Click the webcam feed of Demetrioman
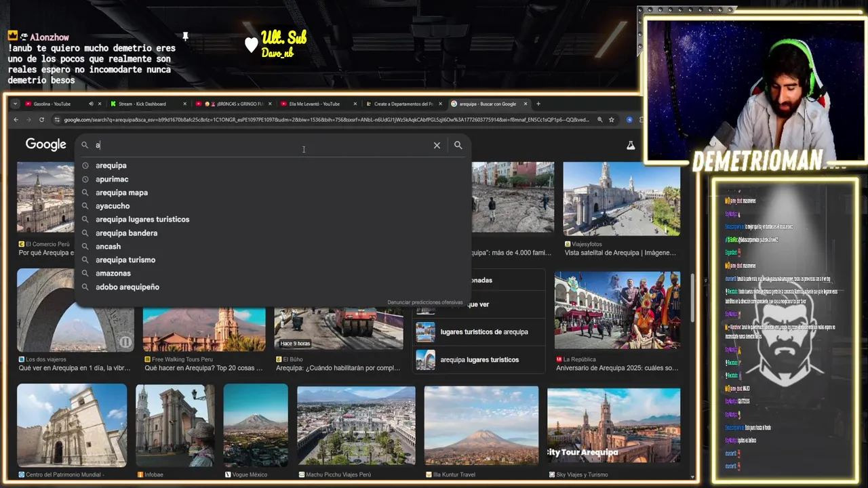Screen dimensions: 868x488 [x=756, y=89]
